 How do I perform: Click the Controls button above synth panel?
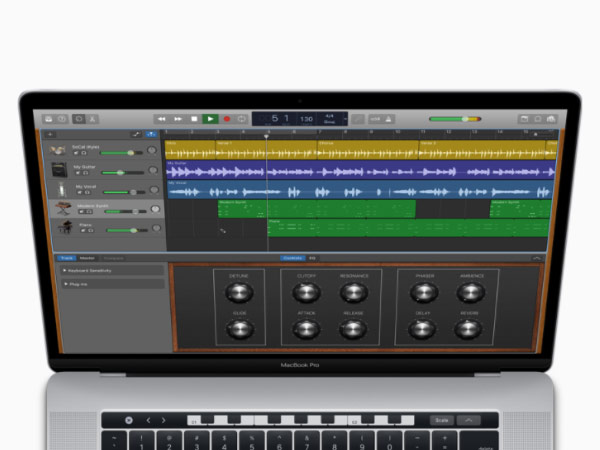pyautogui.click(x=292, y=258)
